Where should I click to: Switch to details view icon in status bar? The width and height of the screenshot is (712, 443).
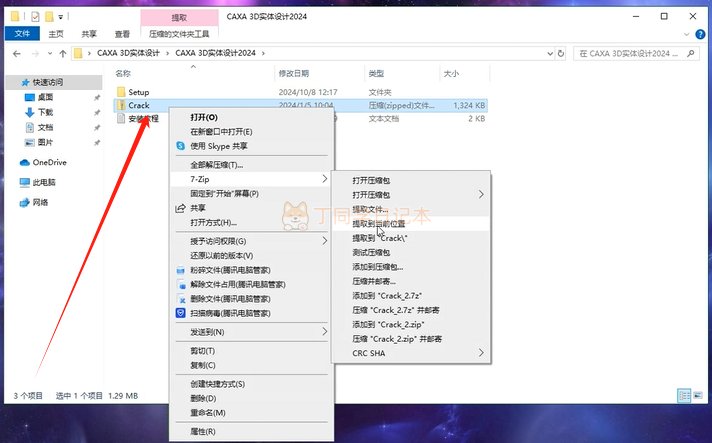684,395
